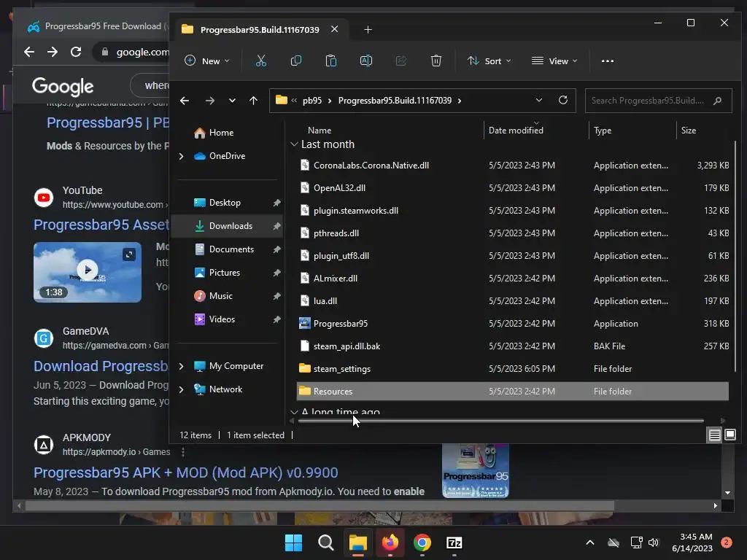
Task: Reload the page in the browser window
Action: (x=76, y=52)
